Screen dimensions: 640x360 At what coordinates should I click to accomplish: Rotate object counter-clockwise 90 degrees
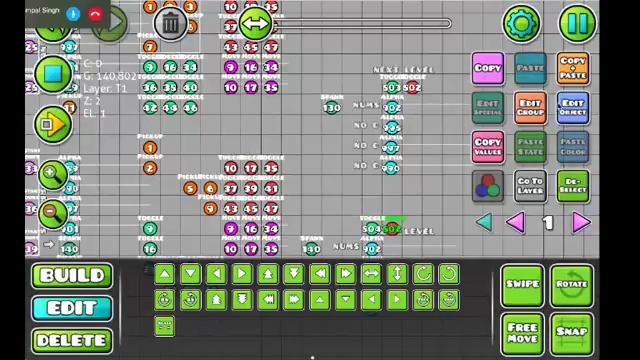coord(449,274)
